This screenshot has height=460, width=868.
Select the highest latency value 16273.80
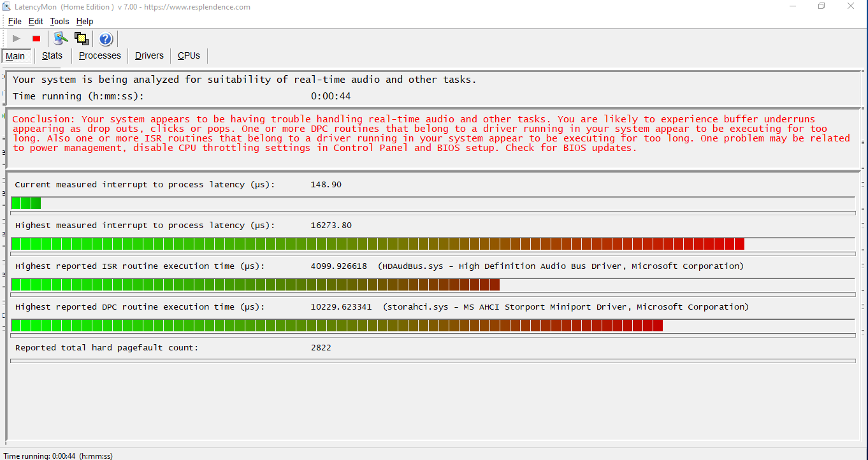click(x=331, y=226)
